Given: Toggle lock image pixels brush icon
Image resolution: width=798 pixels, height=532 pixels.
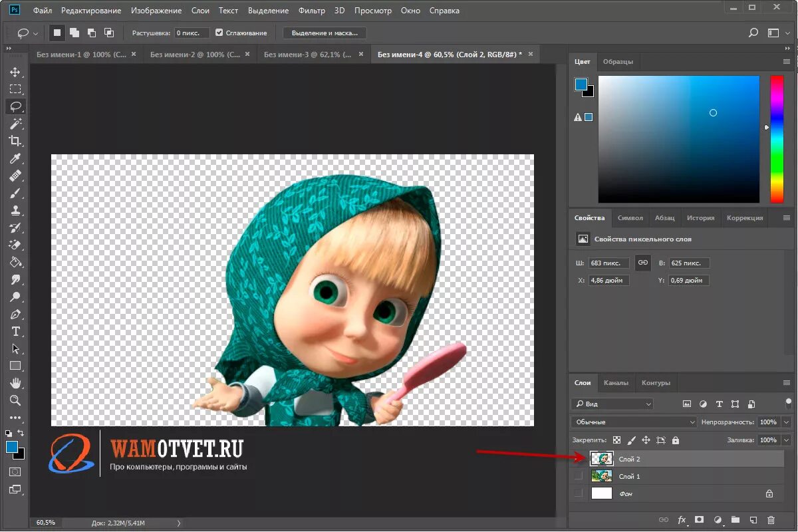Looking at the screenshot, I should [x=631, y=440].
